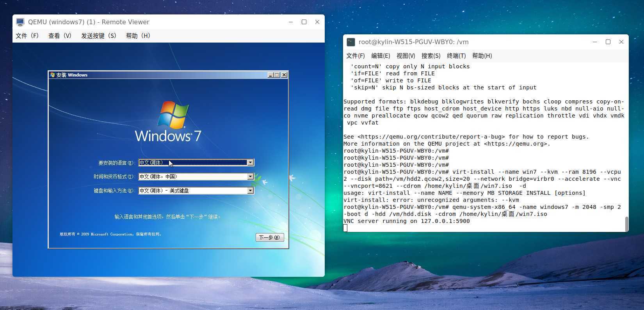Screen dimensions: 644x310
Task: Click the Windows flag icon in 安装 Windows title
Action: (x=52, y=75)
